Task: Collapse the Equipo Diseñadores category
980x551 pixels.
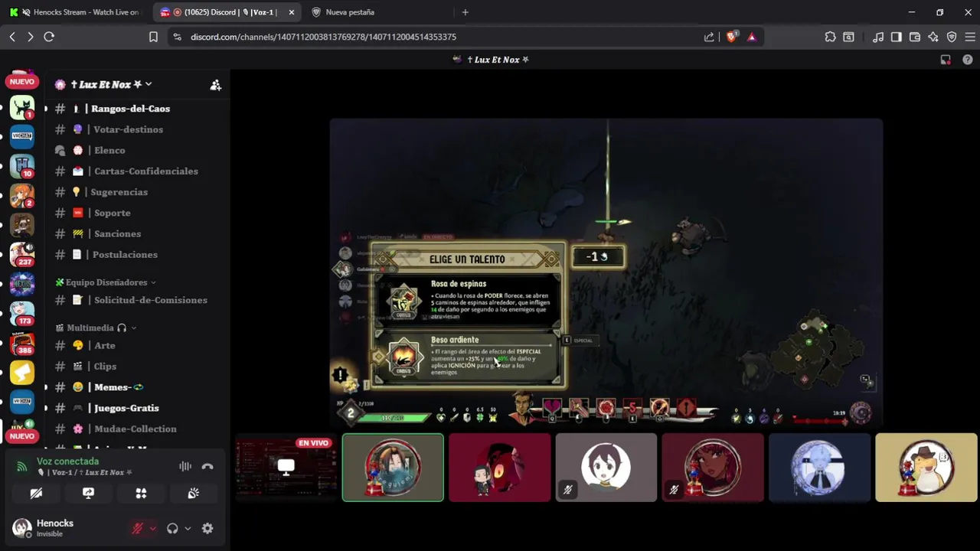Action: click(106, 282)
